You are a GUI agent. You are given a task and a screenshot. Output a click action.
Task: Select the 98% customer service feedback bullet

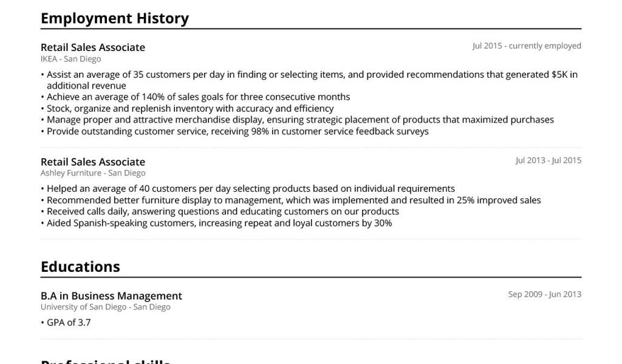tap(238, 132)
